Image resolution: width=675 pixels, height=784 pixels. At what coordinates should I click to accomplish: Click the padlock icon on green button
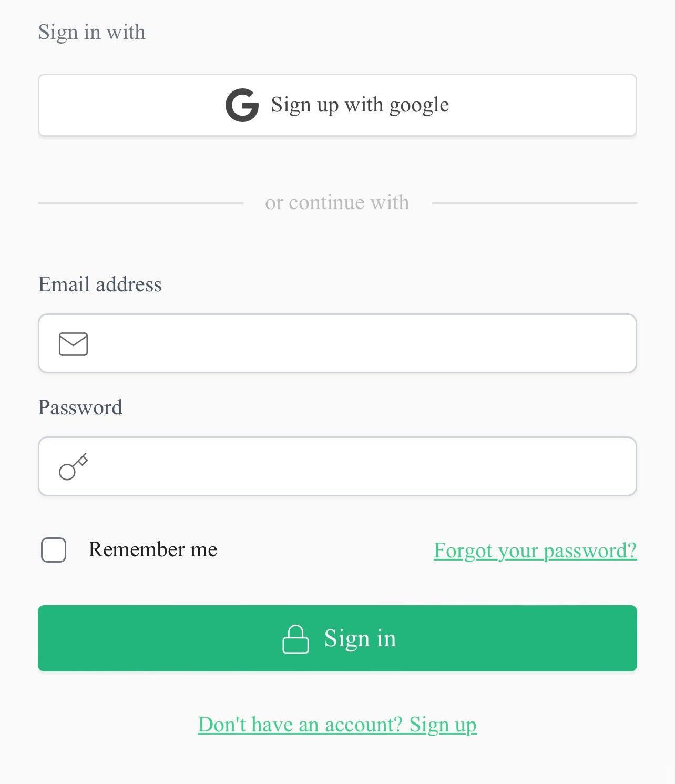[x=295, y=639]
